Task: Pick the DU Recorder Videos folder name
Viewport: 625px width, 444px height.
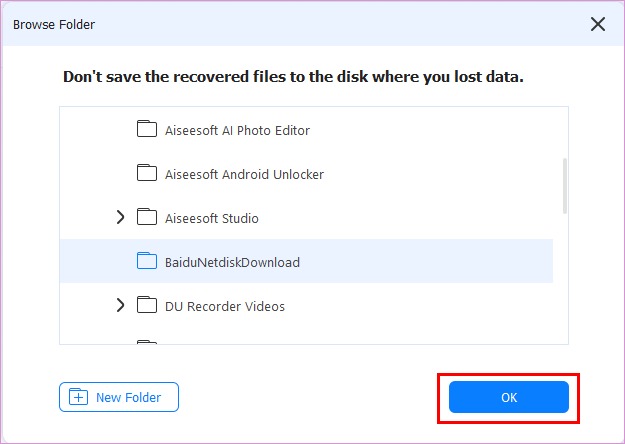Action: [224, 306]
